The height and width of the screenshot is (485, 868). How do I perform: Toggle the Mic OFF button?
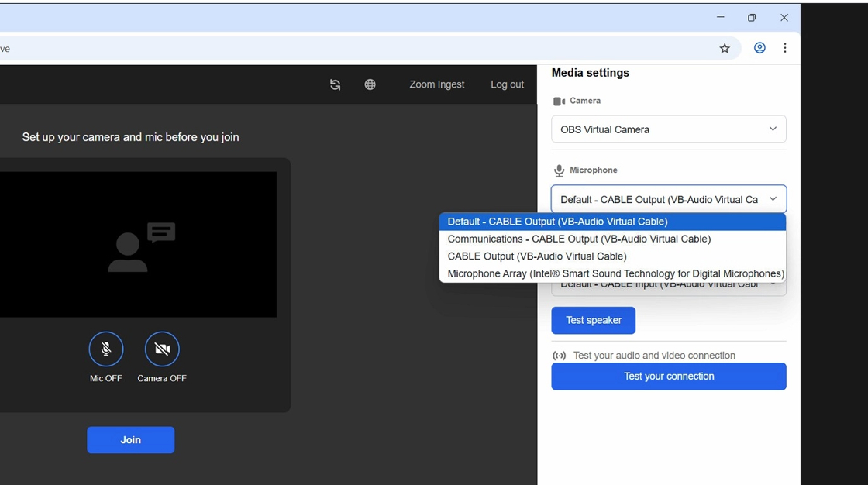(105, 349)
